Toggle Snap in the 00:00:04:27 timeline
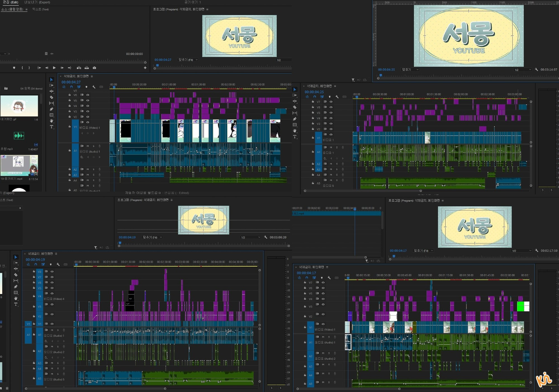Image resolution: width=559 pixels, height=392 pixels. [x=71, y=87]
